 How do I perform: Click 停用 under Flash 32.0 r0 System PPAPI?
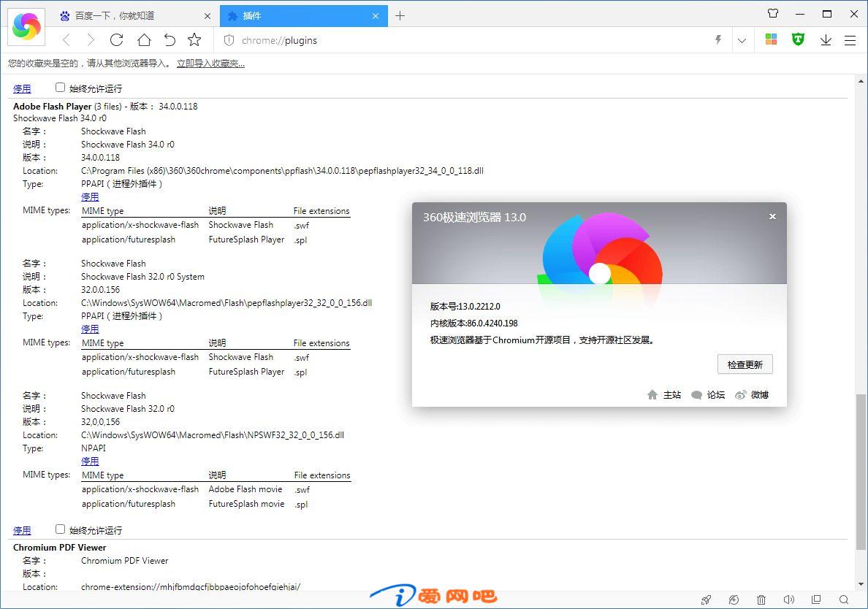click(x=90, y=329)
